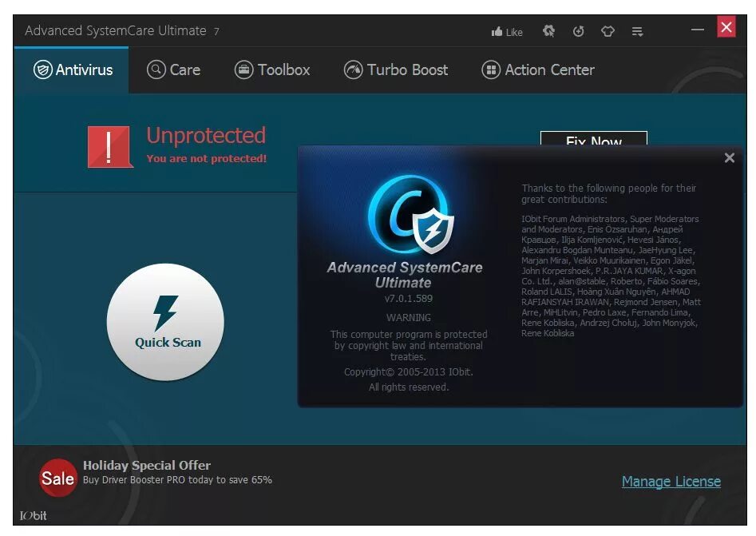Image resolution: width=756 pixels, height=536 pixels.
Task: Click the version text v7.0.1.589
Action: click(409, 299)
